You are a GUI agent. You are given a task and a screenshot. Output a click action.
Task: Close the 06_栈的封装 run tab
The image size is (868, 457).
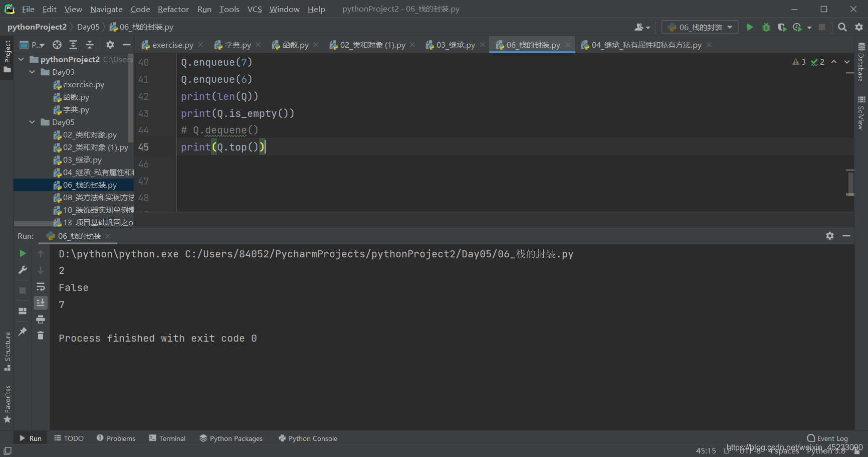point(108,236)
